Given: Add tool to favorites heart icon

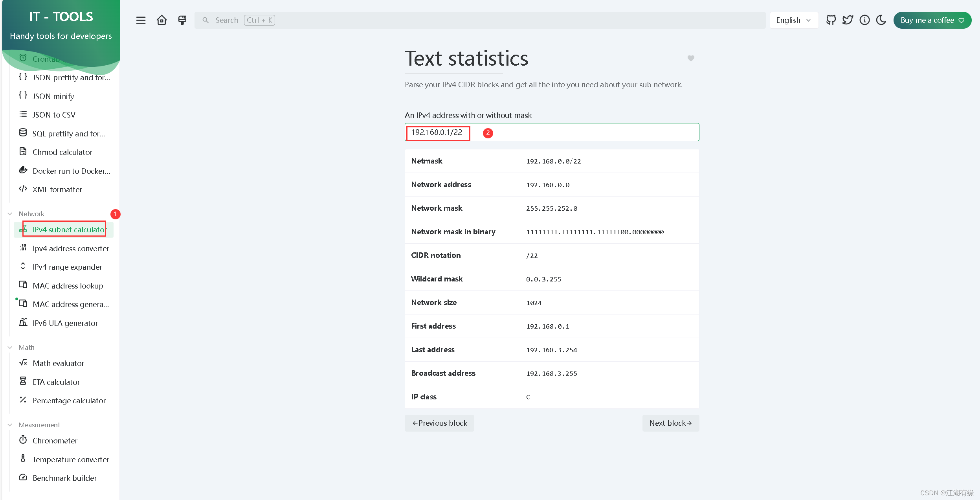Looking at the screenshot, I should tap(691, 58).
